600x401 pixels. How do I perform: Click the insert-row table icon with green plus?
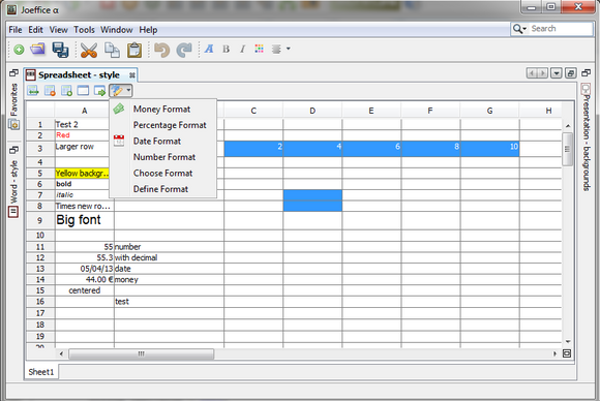click(x=67, y=91)
